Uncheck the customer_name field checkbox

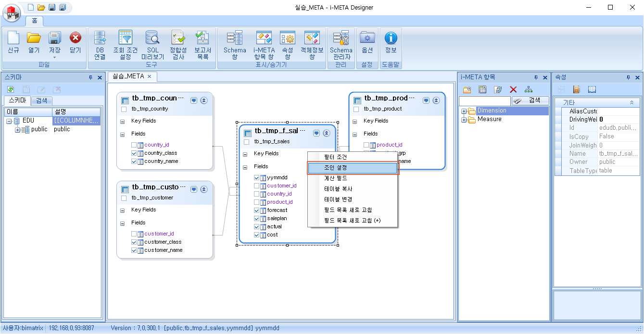[134, 250]
